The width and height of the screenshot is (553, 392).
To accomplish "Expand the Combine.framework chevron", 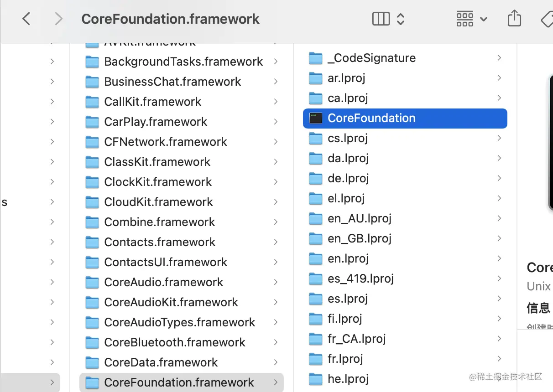I will pos(276,222).
